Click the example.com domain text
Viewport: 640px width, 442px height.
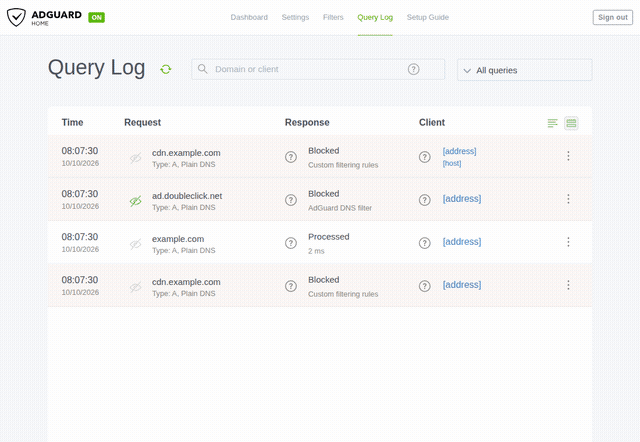click(x=178, y=239)
